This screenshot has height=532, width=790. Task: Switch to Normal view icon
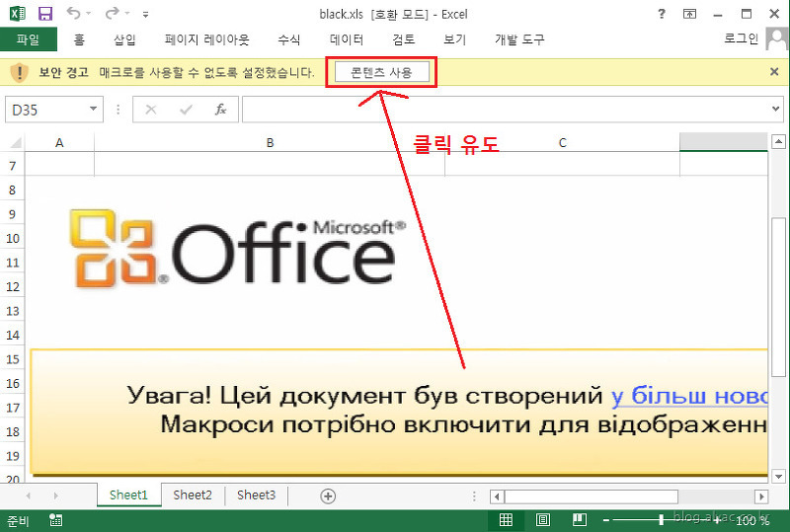click(506, 520)
